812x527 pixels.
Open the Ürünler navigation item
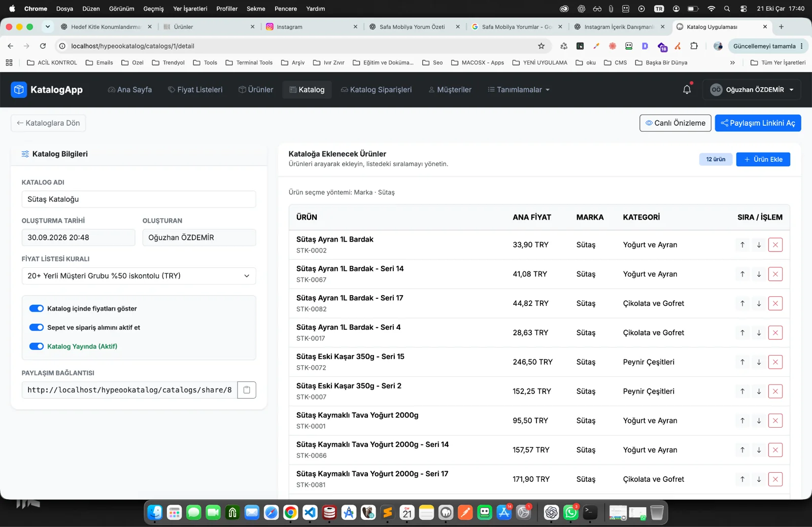(x=256, y=90)
